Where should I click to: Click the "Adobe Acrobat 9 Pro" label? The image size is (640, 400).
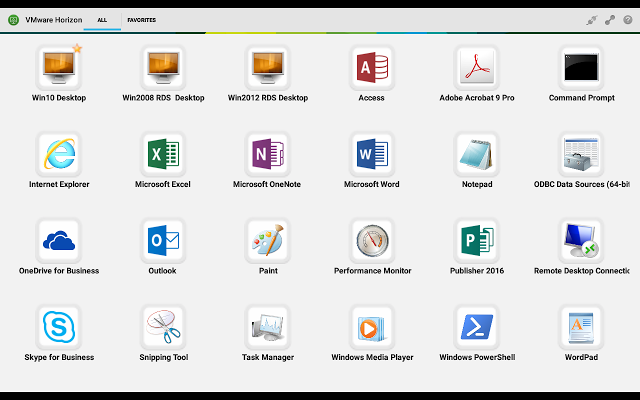coord(477,98)
